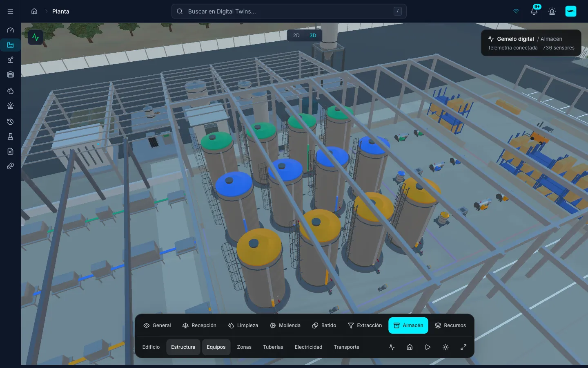The image size is (588, 368).
Task: Focus the Buscar en Digital Twins search field
Action: pos(289,11)
